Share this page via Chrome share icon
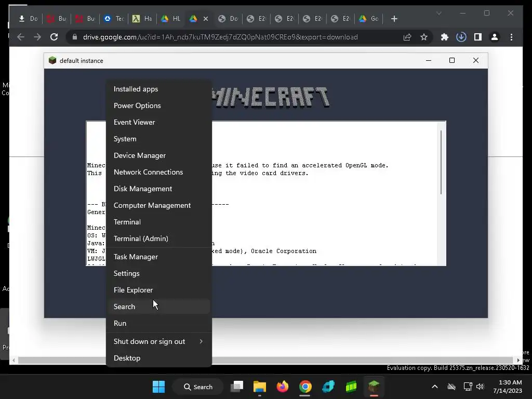This screenshot has height=399, width=532. pos(407,37)
